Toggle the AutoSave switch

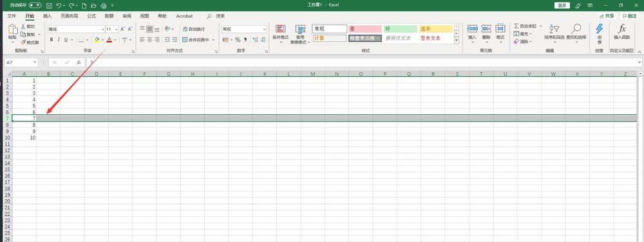[35, 5]
